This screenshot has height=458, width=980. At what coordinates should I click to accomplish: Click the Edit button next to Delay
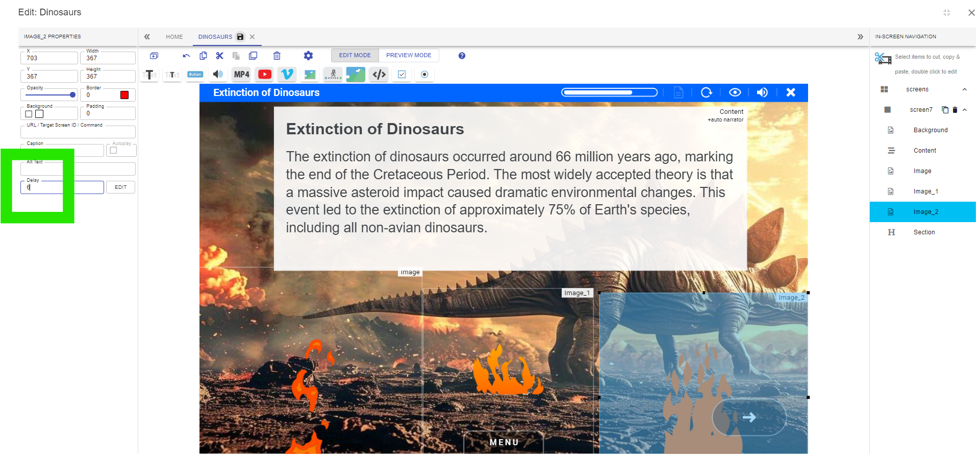[121, 187]
